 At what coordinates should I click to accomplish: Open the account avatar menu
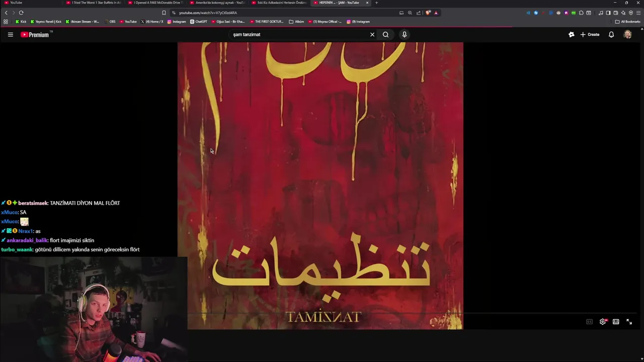click(627, 35)
